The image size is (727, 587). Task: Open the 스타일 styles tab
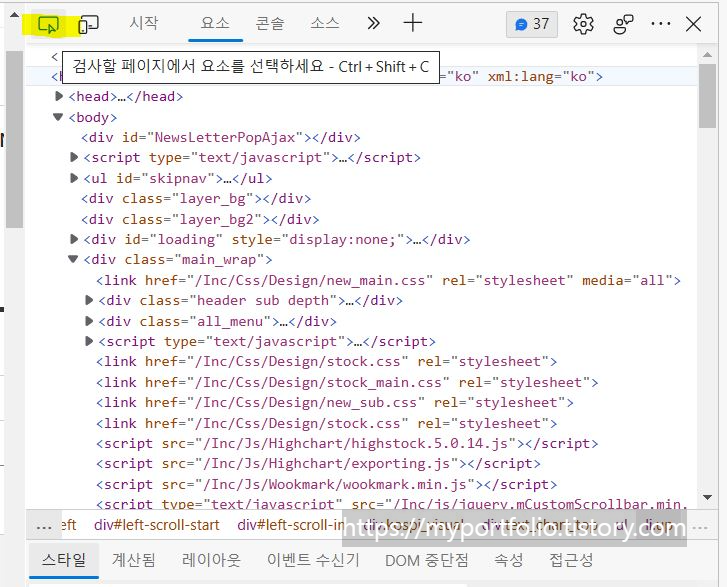pos(64,560)
